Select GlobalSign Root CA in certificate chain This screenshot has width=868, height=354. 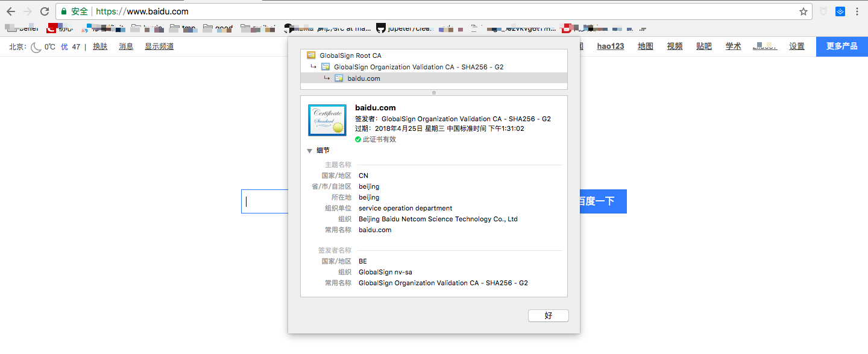pos(350,55)
